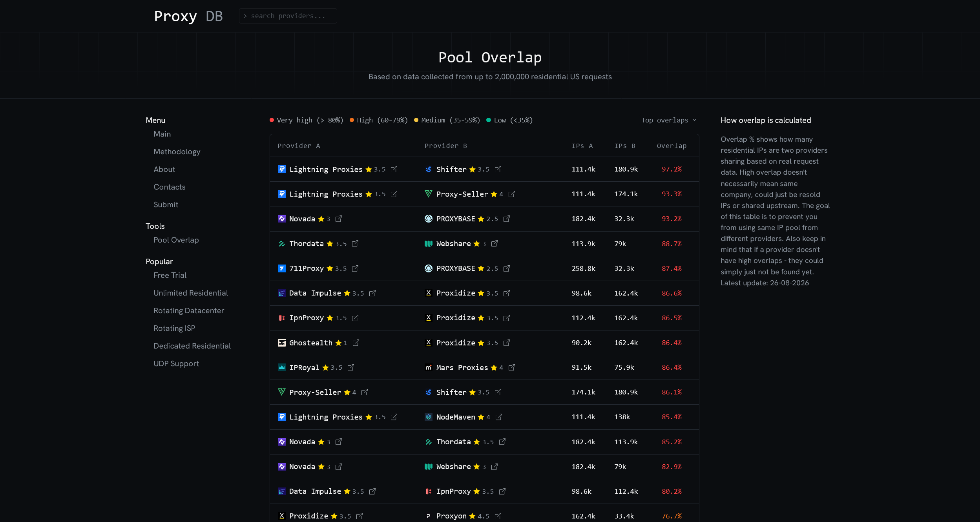
Task: Open Shifter's external link in the 97.2% row
Action: (498, 169)
